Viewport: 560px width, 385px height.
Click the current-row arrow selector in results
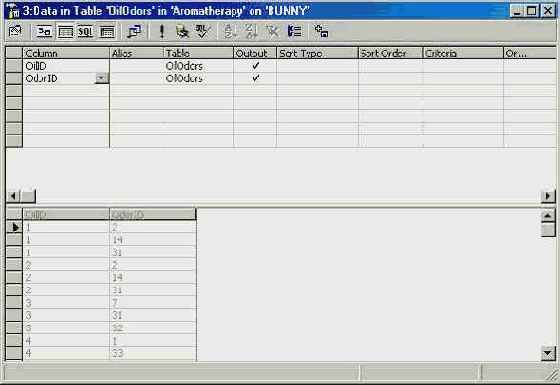pyautogui.click(x=14, y=227)
